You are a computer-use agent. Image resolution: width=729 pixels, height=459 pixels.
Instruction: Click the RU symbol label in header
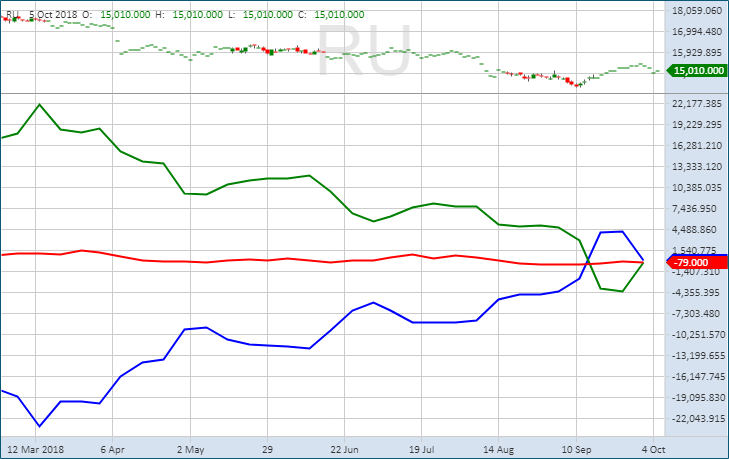point(12,14)
